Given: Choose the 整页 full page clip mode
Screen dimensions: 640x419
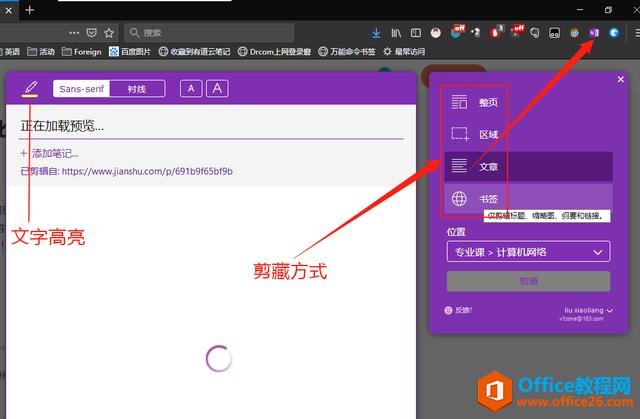Looking at the screenshot, I should click(528, 102).
